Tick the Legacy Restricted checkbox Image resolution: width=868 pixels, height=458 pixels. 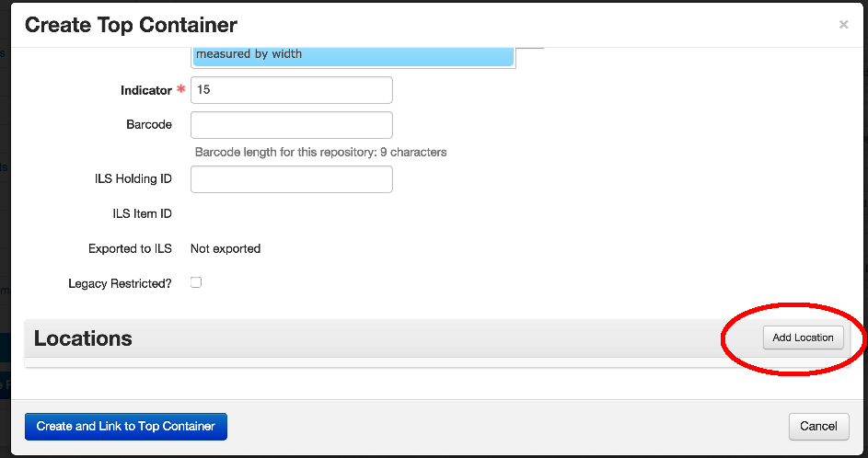[x=196, y=282]
